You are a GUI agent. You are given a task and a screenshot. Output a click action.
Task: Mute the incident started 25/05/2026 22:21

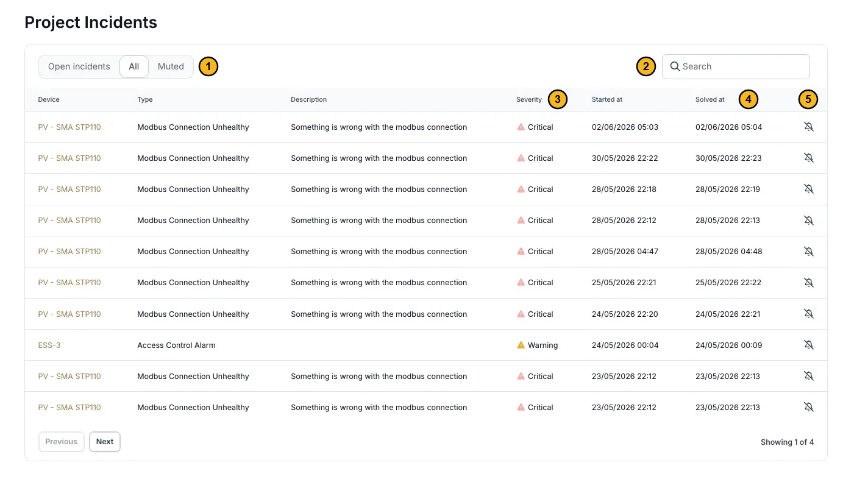808,283
